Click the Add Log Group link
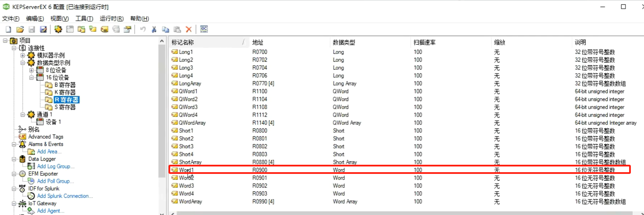Image resolution: width=644 pixels, height=215 pixels. pyautogui.click(x=55, y=166)
